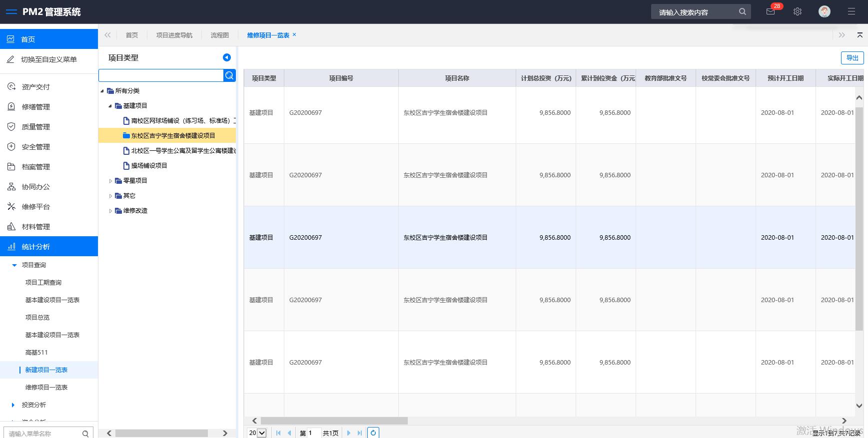Collapse the 项目类型 panel with blue arrow
The width and height of the screenshot is (868, 438).
point(226,57)
